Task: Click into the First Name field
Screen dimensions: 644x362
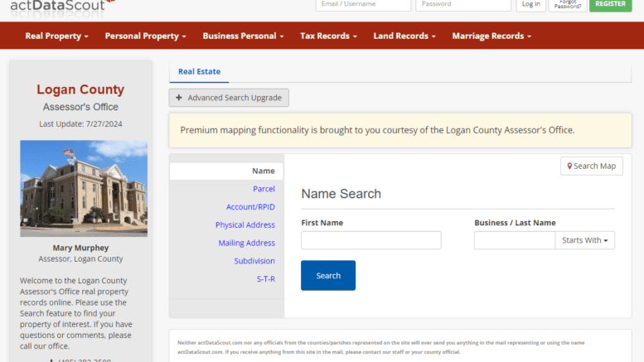Action: (370, 240)
